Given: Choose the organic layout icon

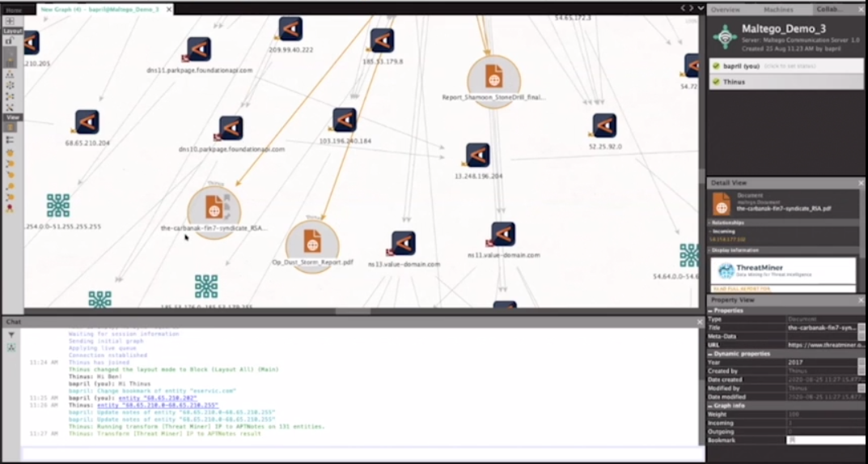Looking at the screenshot, I should [10, 96].
